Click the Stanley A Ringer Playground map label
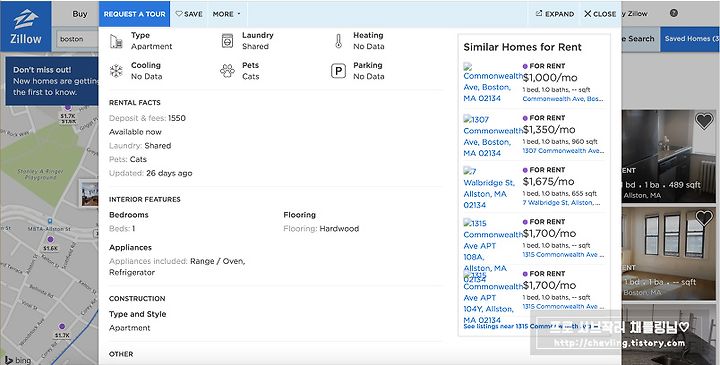This screenshot has height=365, width=720. [40, 174]
